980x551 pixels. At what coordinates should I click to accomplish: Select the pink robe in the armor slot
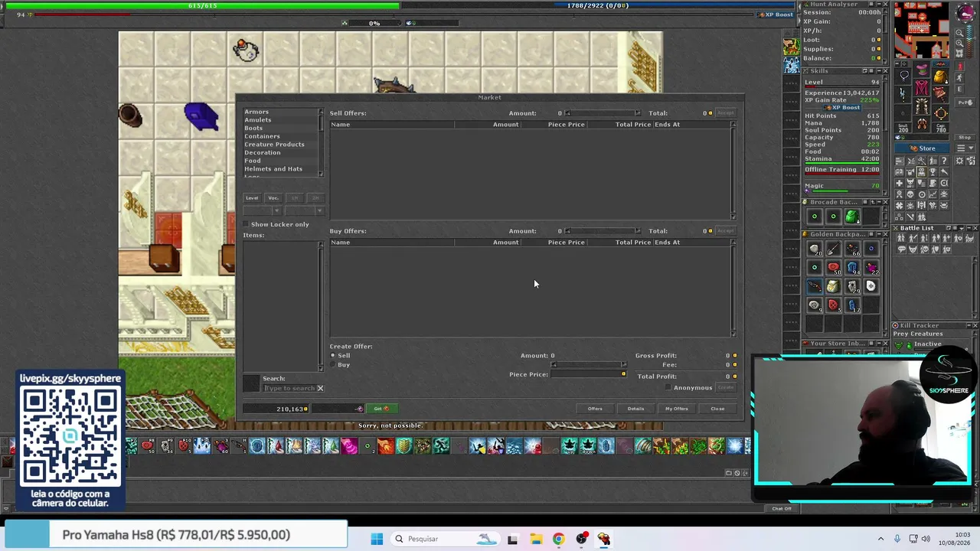tap(922, 88)
